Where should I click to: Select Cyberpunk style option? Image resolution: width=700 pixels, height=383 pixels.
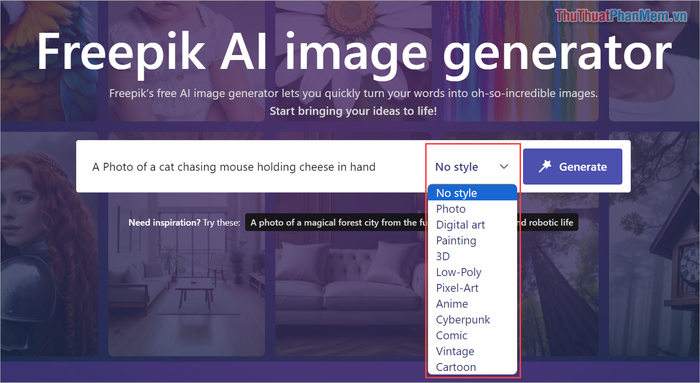point(472,320)
